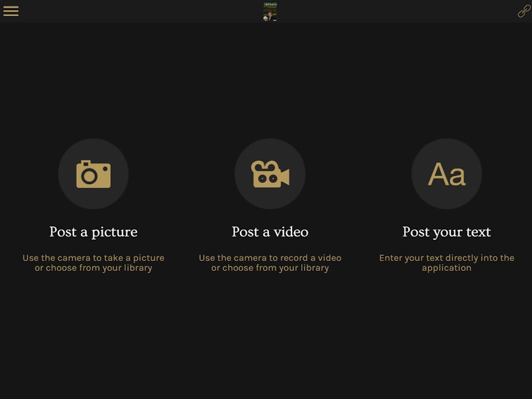Viewport: 532px width, 399px height.
Task: Click "Use the camera to record a video"
Action: 270,258
